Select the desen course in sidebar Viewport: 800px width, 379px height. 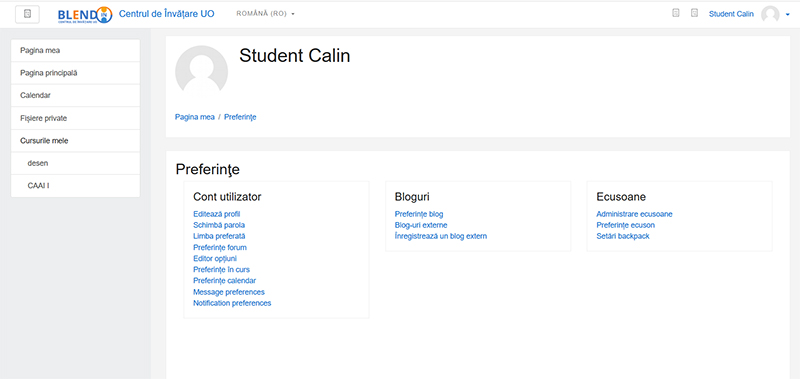click(x=76, y=163)
